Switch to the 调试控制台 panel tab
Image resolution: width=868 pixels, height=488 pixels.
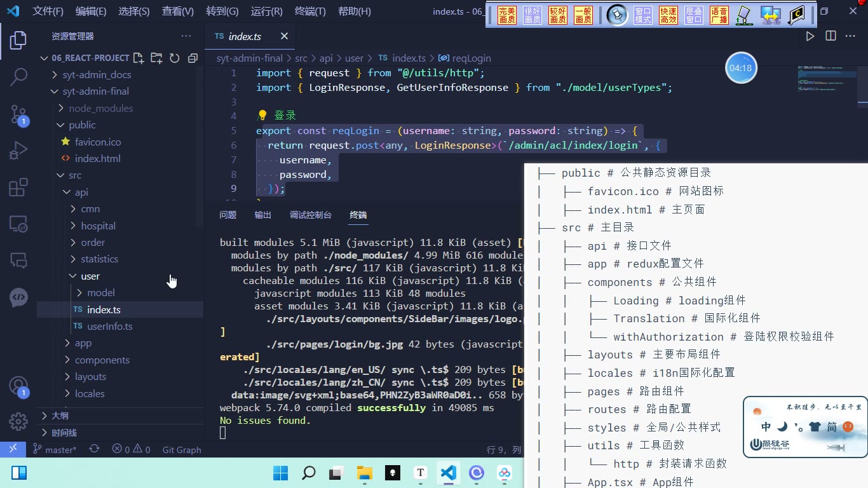coord(311,215)
